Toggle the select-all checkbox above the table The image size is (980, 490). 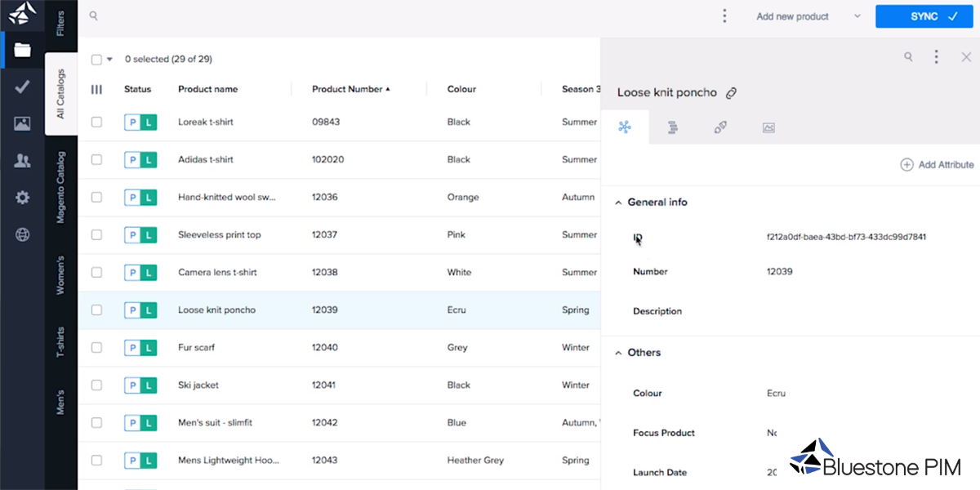coord(96,60)
